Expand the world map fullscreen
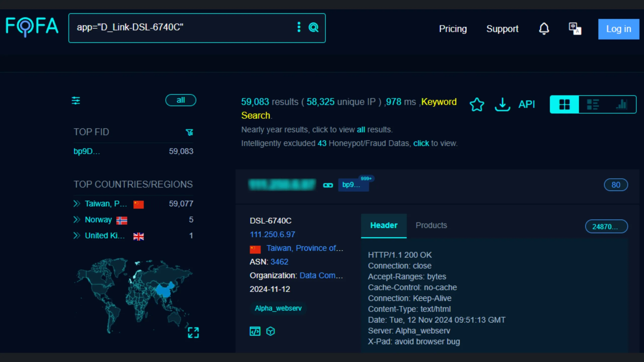The image size is (644, 362). [x=193, y=333]
